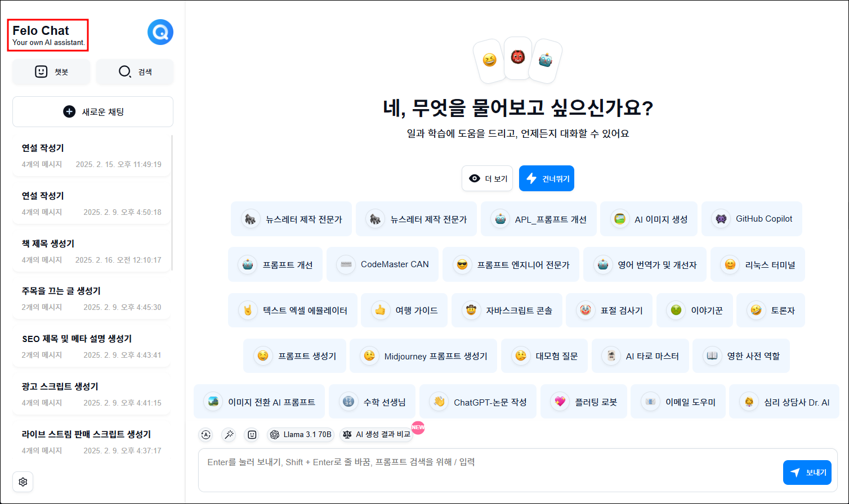Screen dimensions: 849x504
Task: Toggle the AI 생성 결과 비교 comparison feature
Action: pos(376,434)
